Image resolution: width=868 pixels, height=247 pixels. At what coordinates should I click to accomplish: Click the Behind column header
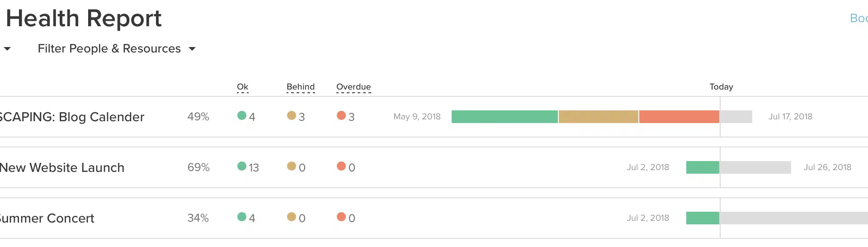[x=301, y=87]
